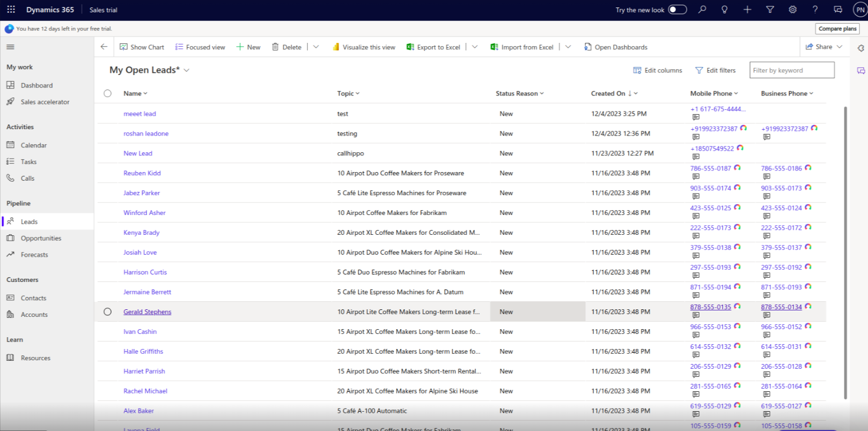Viewport: 868px width, 431px height.
Task: Click the Delete trash icon button
Action: (x=286, y=47)
